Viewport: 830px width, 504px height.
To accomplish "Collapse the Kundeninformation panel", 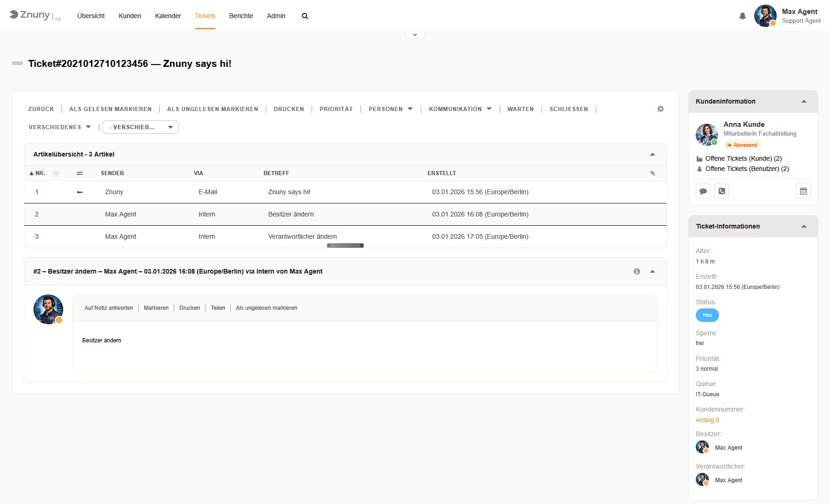I will pyautogui.click(x=804, y=101).
